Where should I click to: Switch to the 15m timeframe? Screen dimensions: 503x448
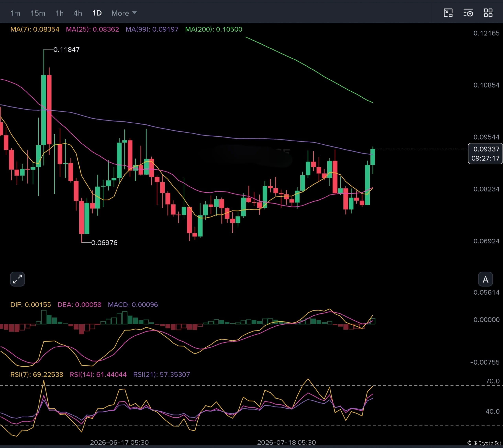[38, 13]
